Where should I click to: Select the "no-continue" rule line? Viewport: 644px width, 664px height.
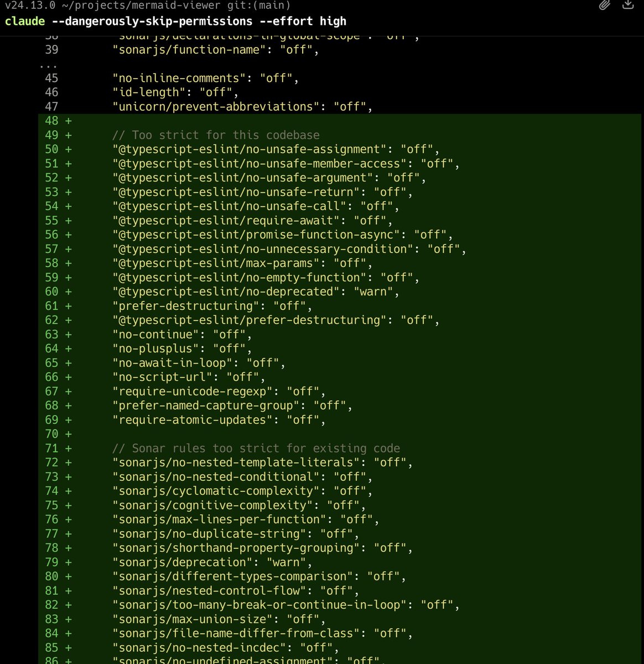click(182, 335)
